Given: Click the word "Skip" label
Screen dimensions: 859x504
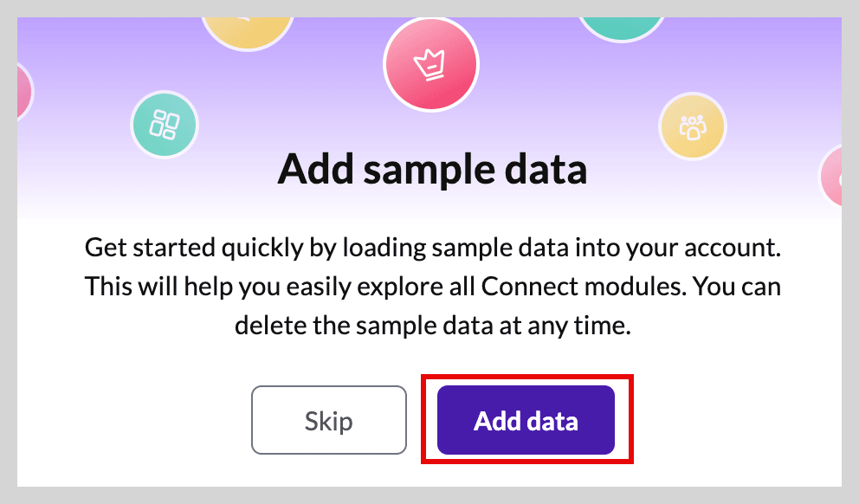Looking at the screenshot, I should pos(329,421).
